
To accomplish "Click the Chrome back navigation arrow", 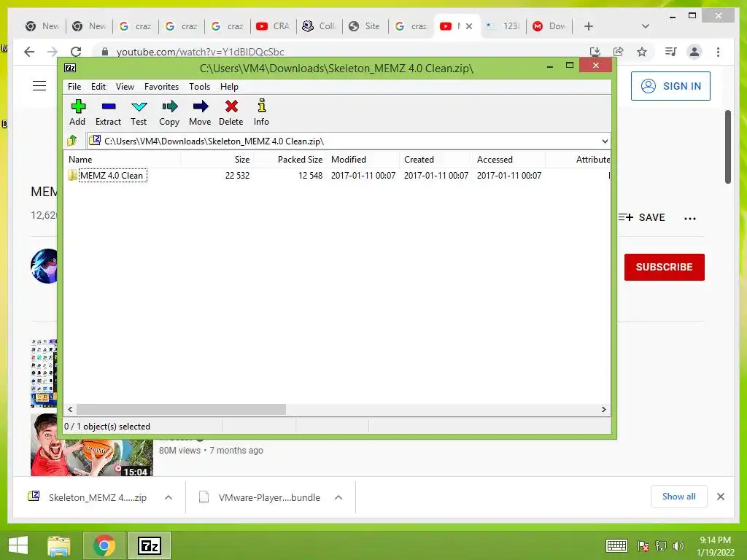I will tap(29, 52).
